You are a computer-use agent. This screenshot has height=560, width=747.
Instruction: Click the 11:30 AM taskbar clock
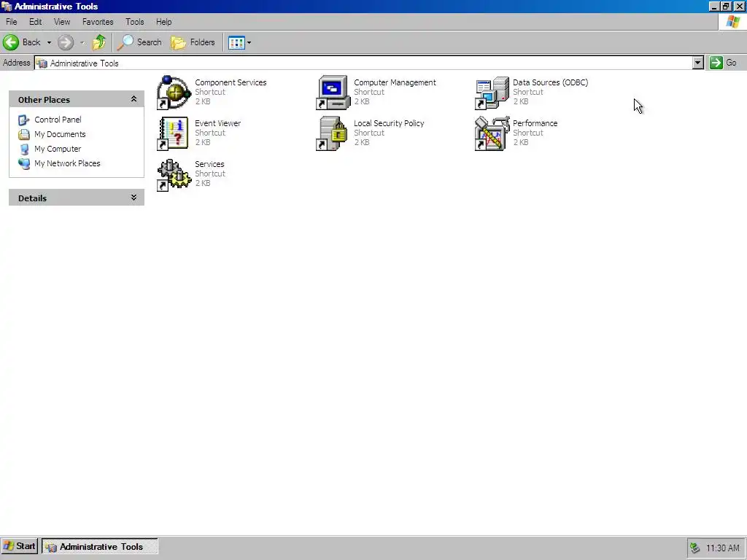(722, 548)
